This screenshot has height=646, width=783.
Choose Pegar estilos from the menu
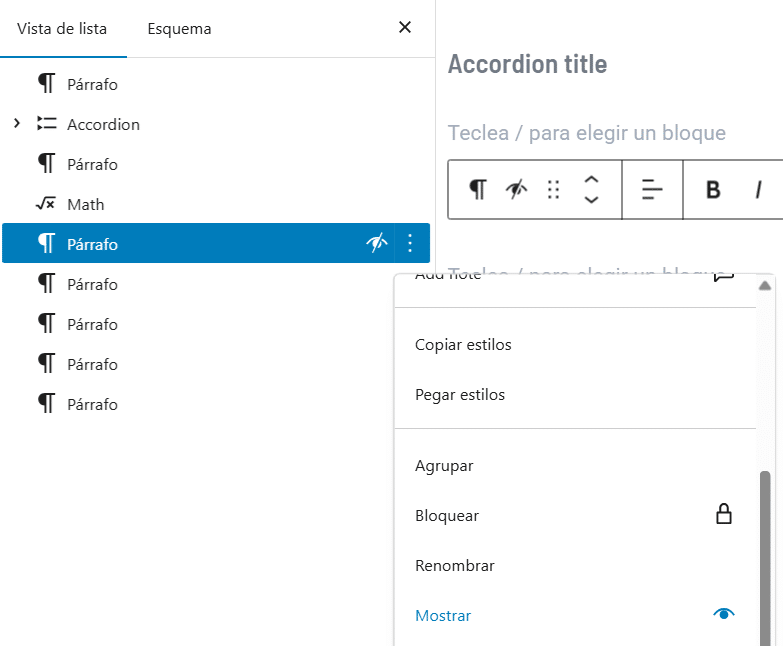460,395
